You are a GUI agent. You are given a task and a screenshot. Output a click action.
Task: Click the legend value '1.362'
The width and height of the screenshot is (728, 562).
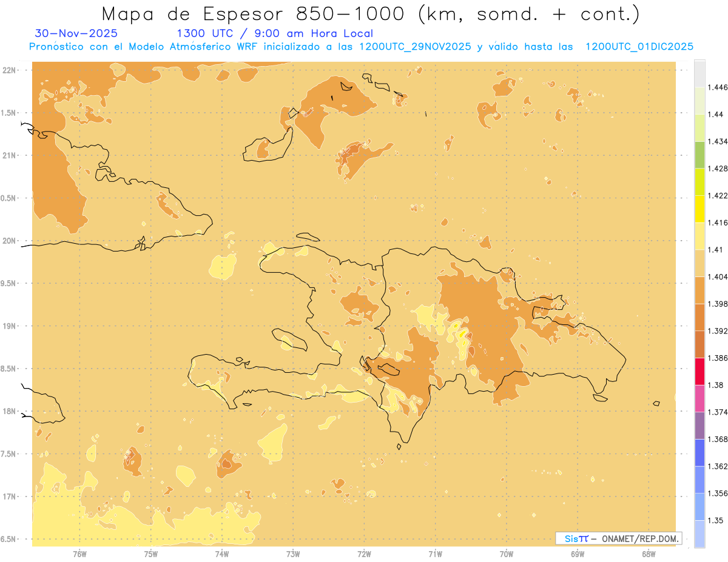click(718, 466)
